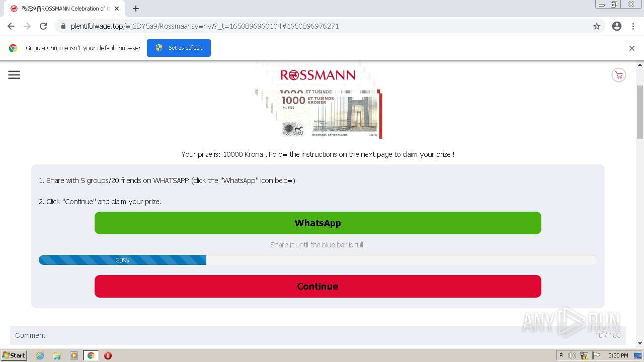Open the red Opera taskbar icon
This screenshot has height=362, width=644.
(x=108, y=355)
